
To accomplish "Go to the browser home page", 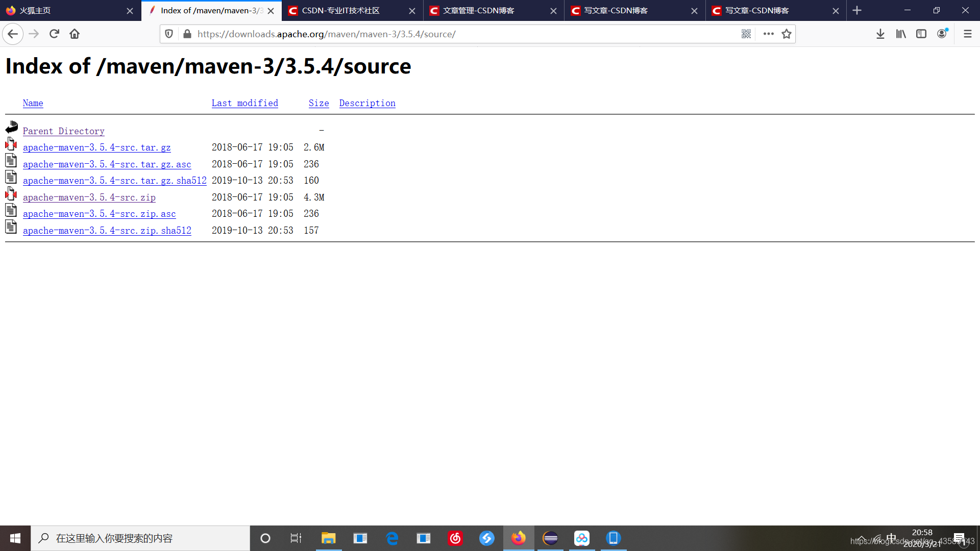I will (74, 34).
